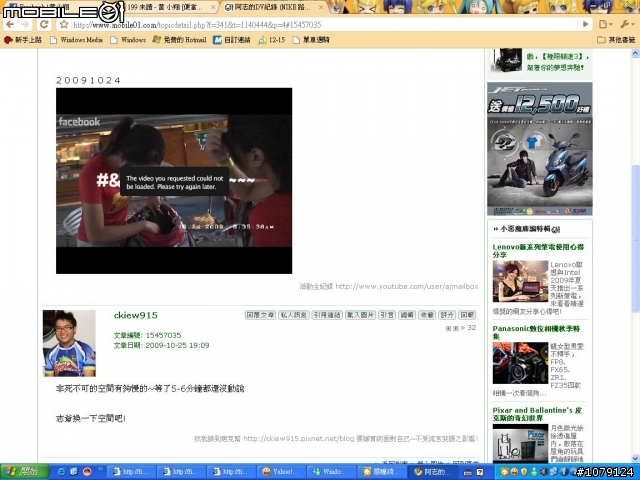Click the 收藏 favorite button
This screenshot has height=480, width=640.
(x=427, y=315)
